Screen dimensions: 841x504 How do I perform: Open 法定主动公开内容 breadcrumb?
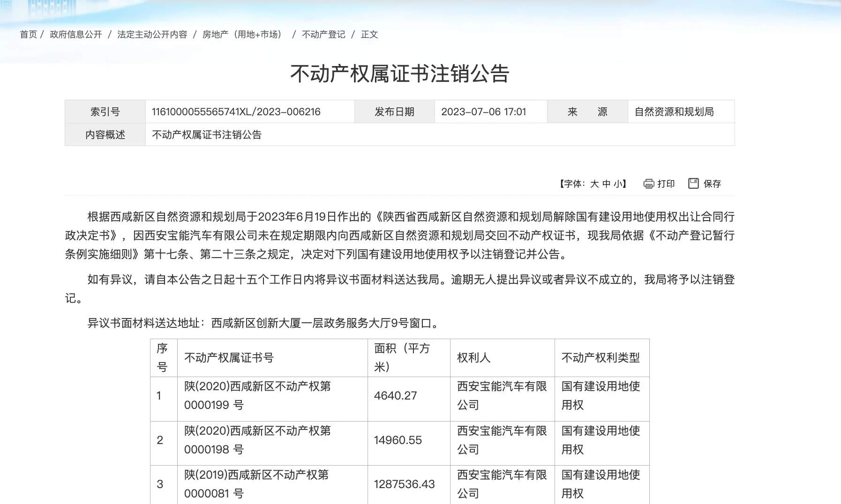click(x=152, y=34)
